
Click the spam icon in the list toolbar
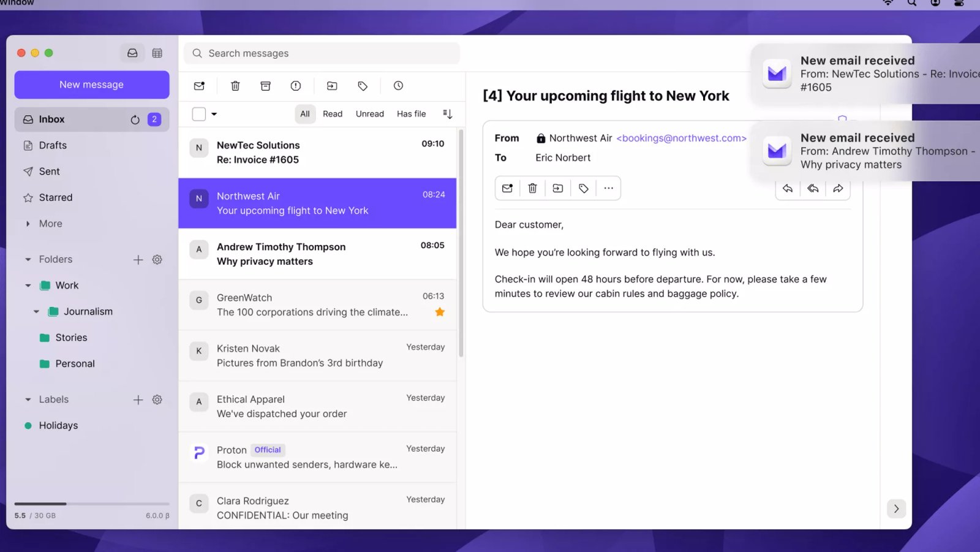tap(295, 86)
